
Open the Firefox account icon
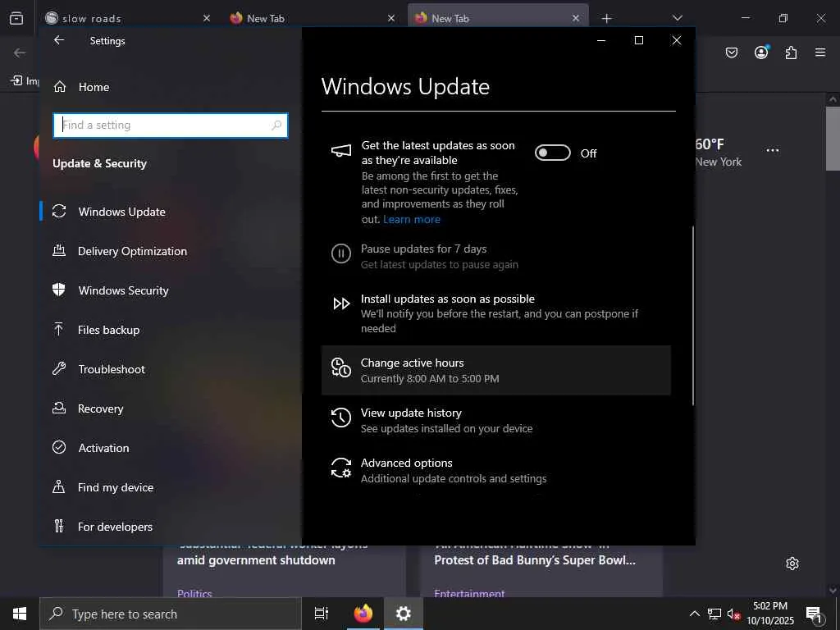tap(761, 52)
